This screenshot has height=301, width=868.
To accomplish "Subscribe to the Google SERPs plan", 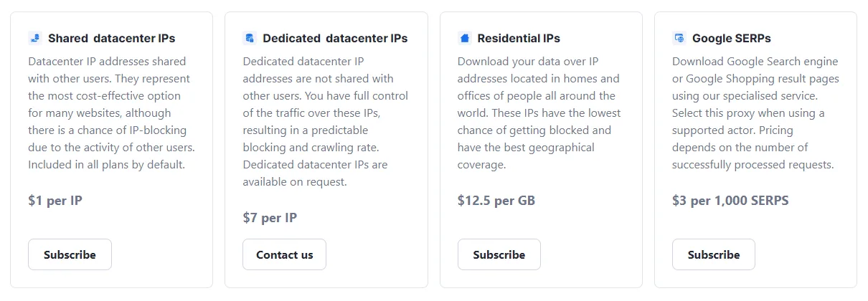I will pyautogui.click(x=713, y=254).
